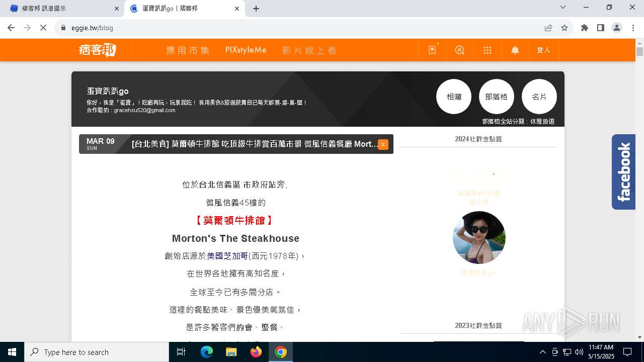Click the Morton's The Steakhouse text
This screenshot has width=644, height=362.
pos(235,238)
